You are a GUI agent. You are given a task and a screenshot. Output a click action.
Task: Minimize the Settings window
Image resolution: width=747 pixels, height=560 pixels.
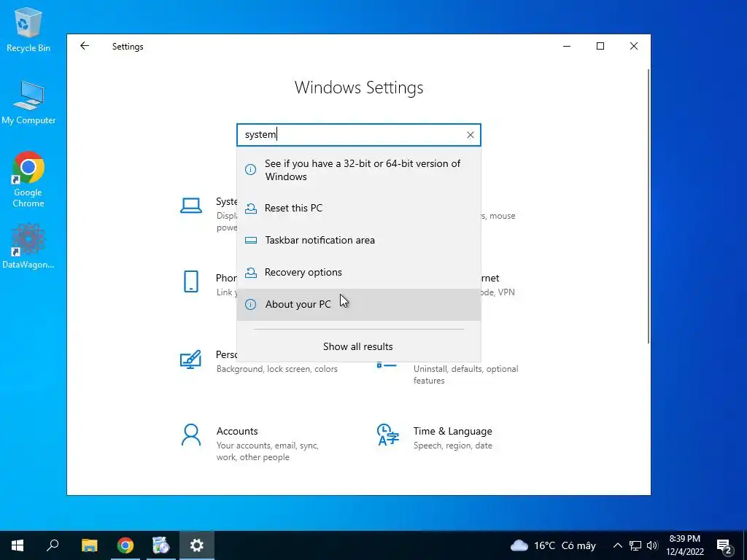567,46
